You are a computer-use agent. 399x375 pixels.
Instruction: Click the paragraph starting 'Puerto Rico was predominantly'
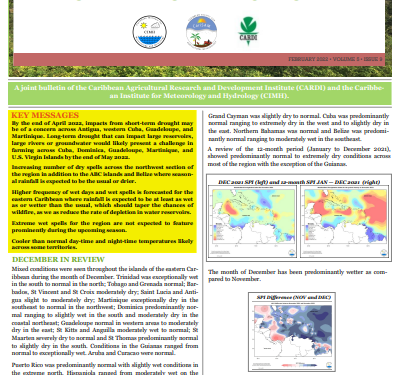click(105, 369)
